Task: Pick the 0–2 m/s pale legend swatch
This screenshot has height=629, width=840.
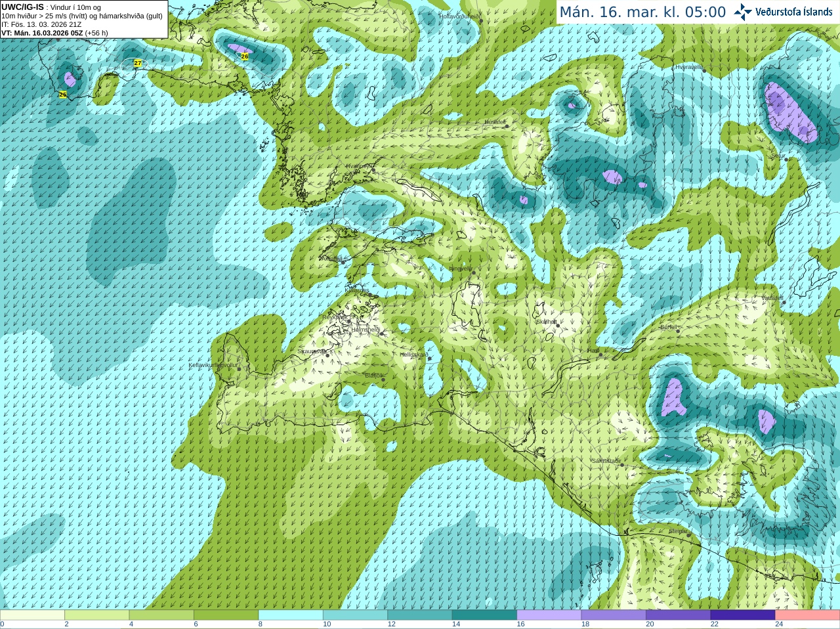Action: [x=32, y=615]
